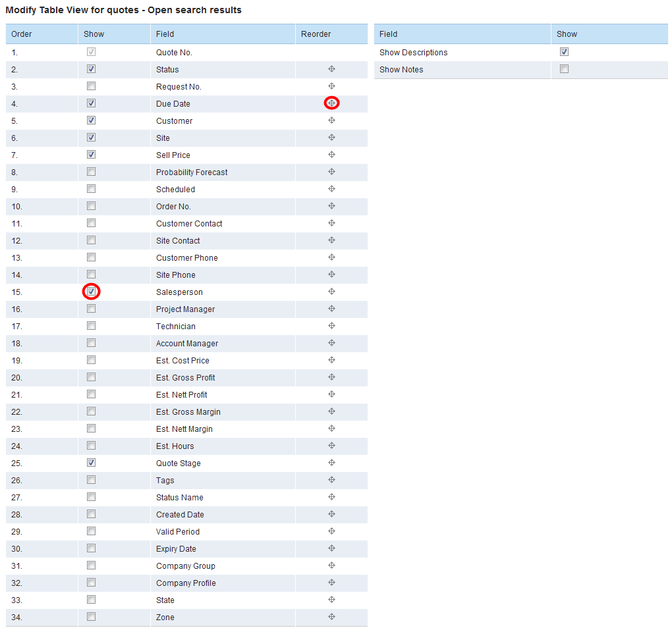Uncheck the Quote Stage show checkbox

tap(91, 463)
